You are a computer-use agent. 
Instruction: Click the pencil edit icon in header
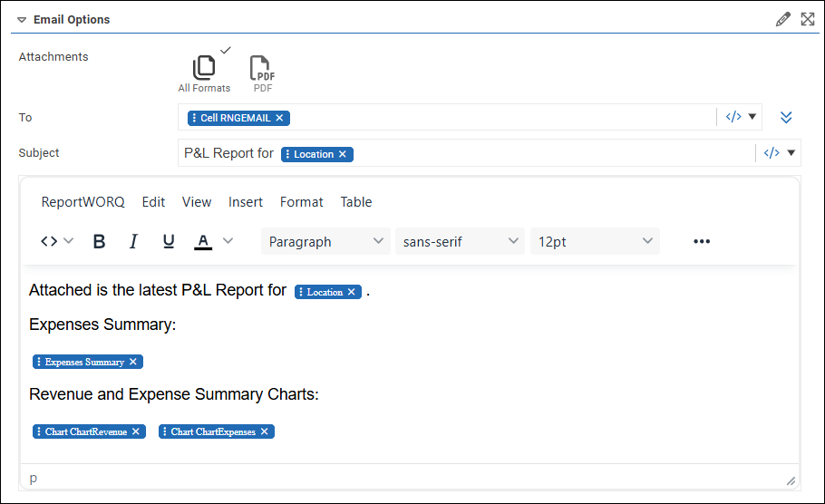783,19
